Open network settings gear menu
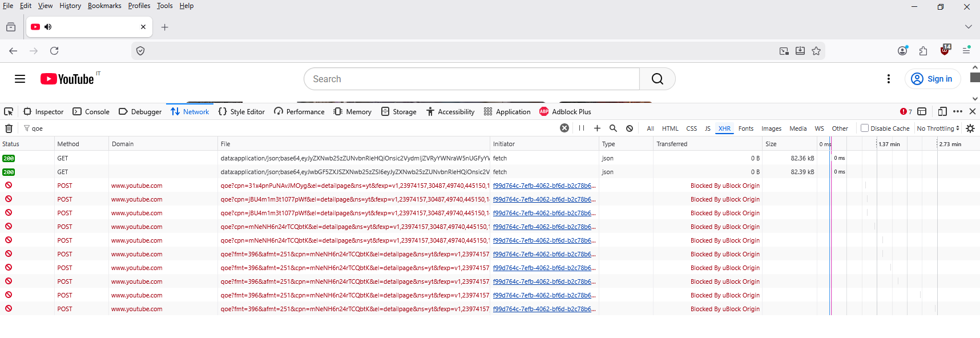 click(x=970, y=128)
